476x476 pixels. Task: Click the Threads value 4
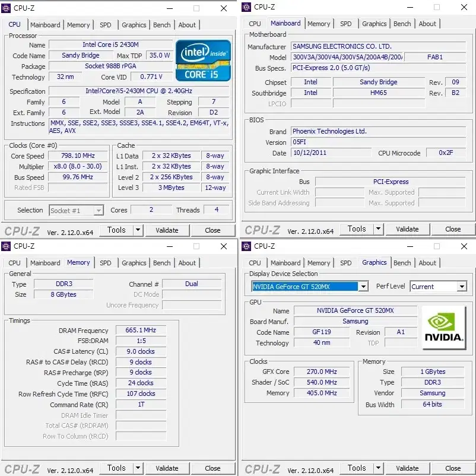coord(217,210)
